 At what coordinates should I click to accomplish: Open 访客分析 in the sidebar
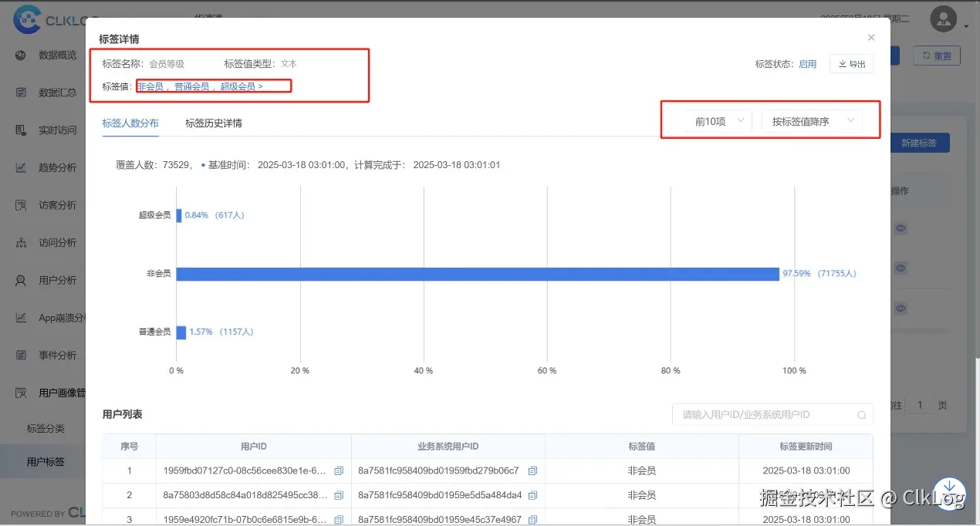pos(57,205)
